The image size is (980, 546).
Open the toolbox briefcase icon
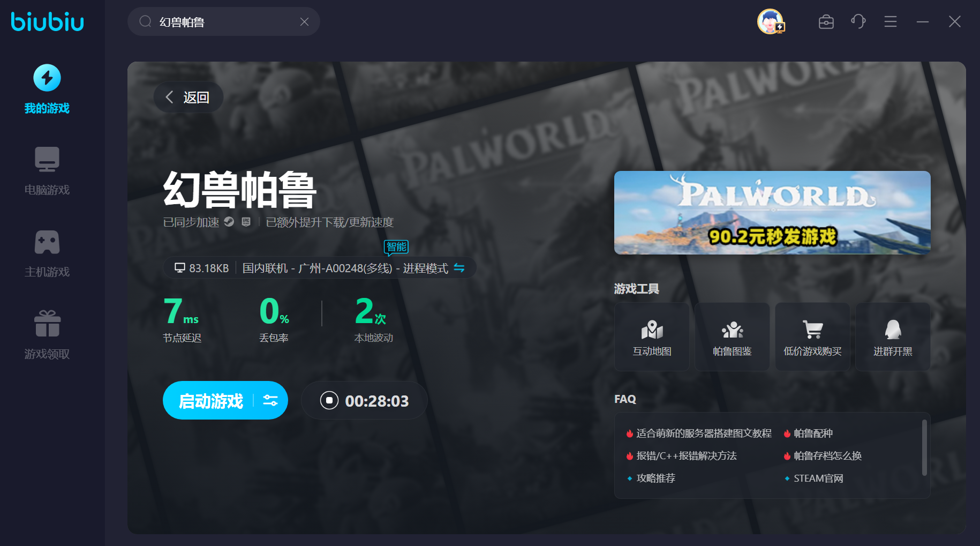tap(826, 22)
